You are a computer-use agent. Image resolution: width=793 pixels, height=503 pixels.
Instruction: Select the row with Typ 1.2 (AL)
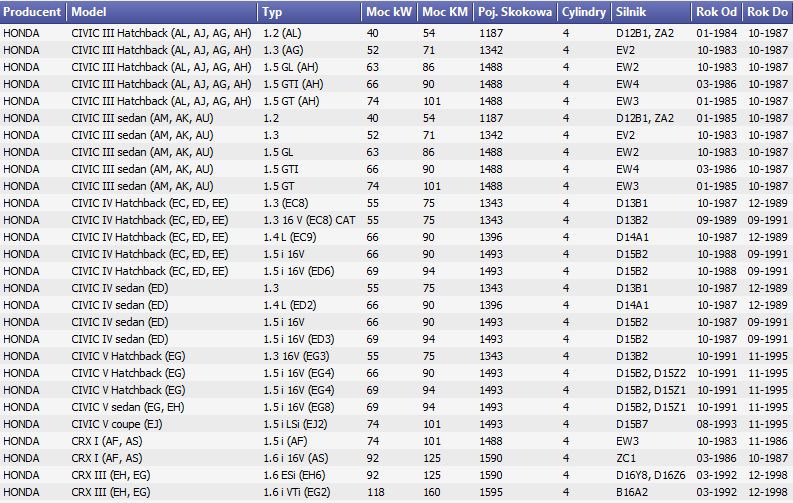point(396,33)
